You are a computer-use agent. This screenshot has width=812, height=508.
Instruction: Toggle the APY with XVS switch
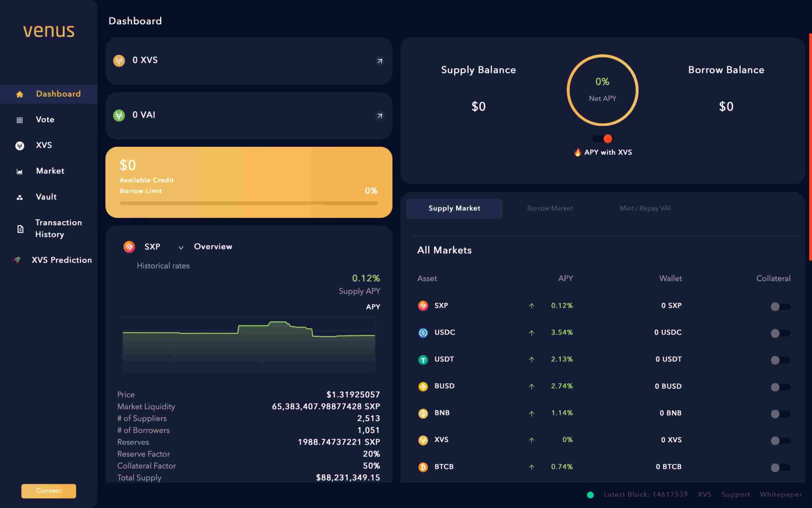pyautogui.click(x=602, y=139)
